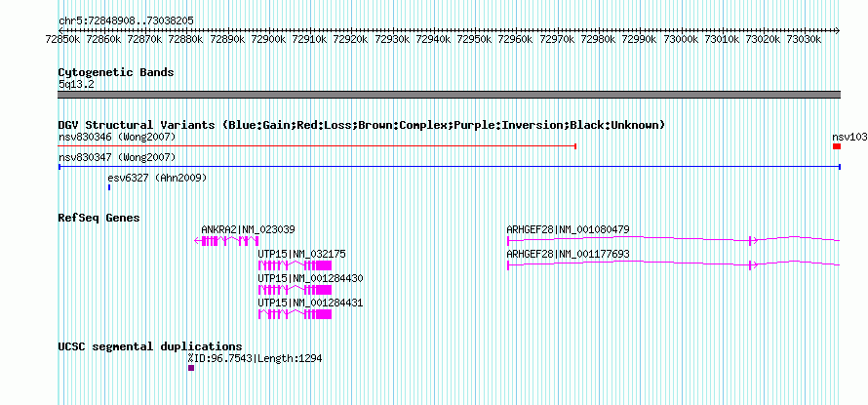Click the UTP15|NM_001284431 transcript label

coord(310,304)
